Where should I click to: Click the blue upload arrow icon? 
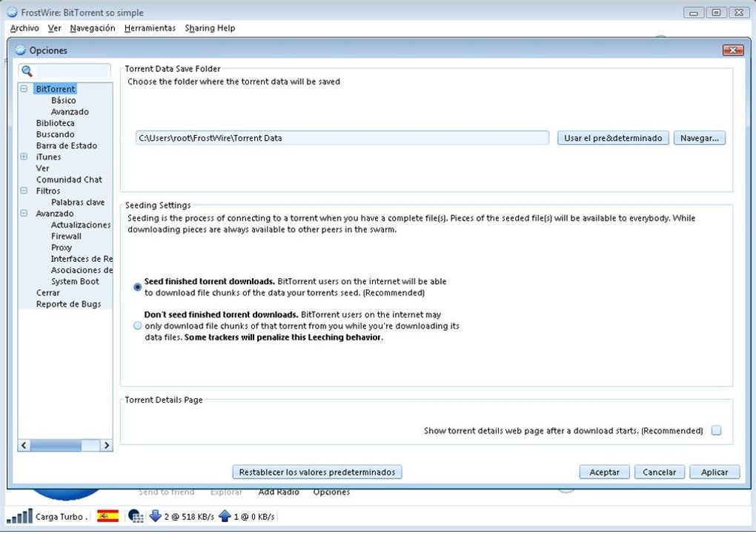point(225,515)
